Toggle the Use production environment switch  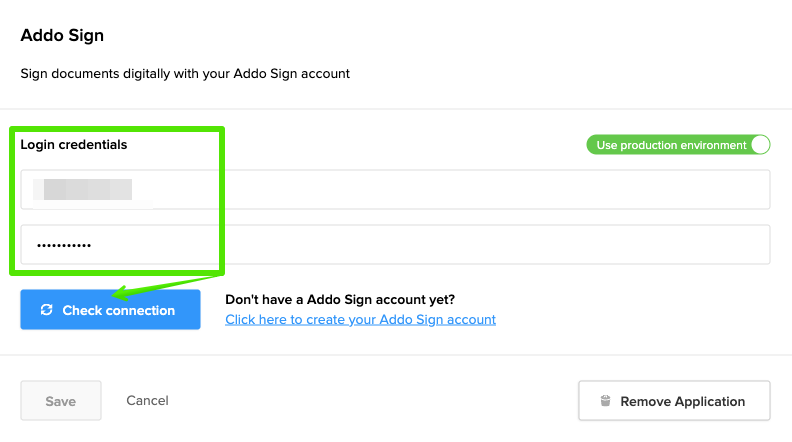click(678, 145)
